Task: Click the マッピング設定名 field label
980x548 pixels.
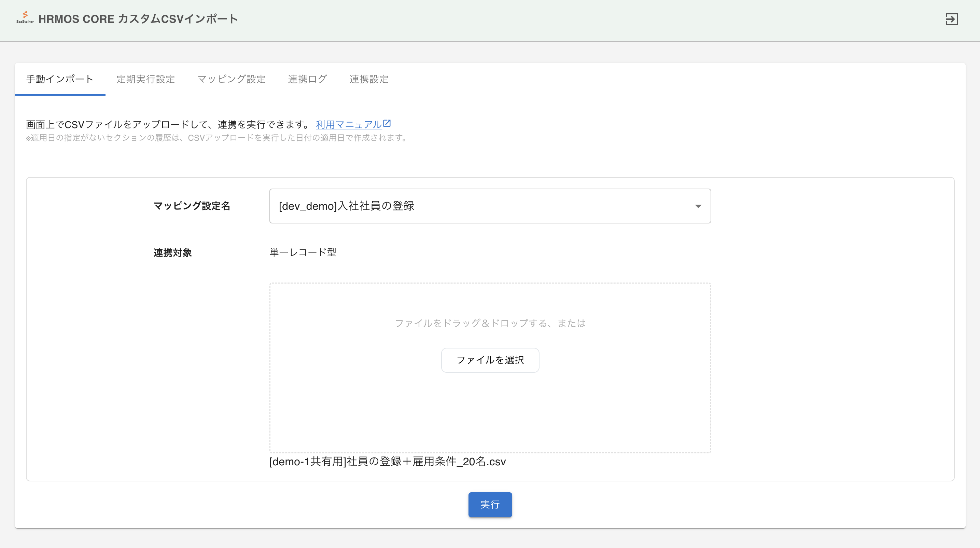Action: point(192,206)
